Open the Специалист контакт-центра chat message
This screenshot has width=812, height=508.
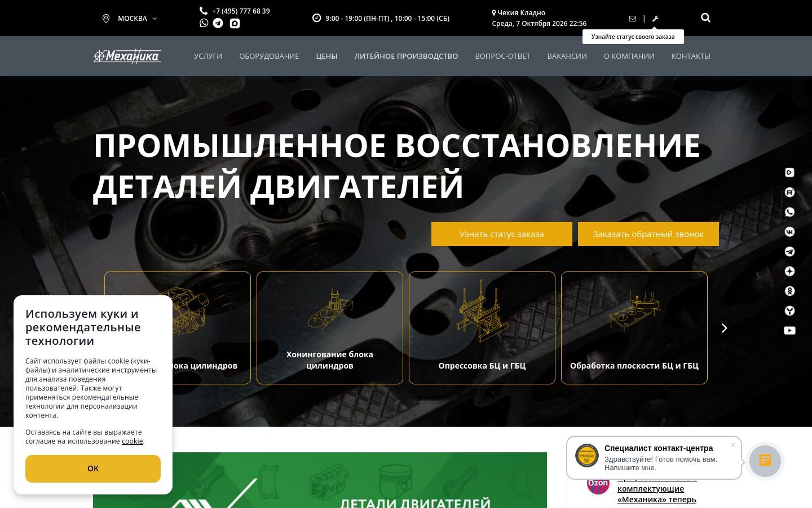(x=654, y=458)
